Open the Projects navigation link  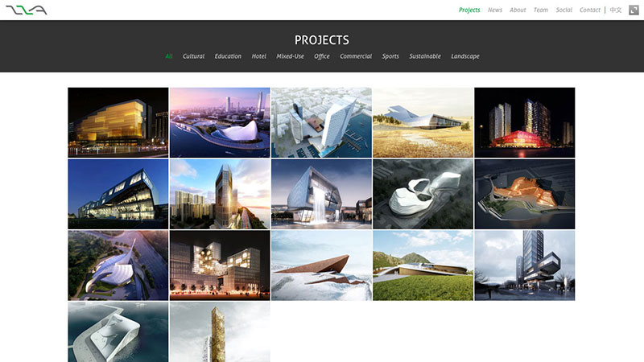point(469,10)
